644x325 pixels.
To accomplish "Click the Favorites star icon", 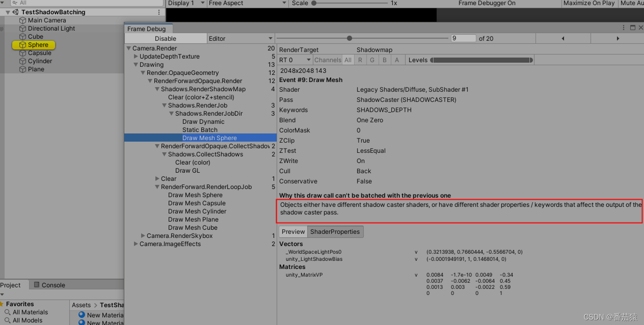I will (x=2, y=304).
